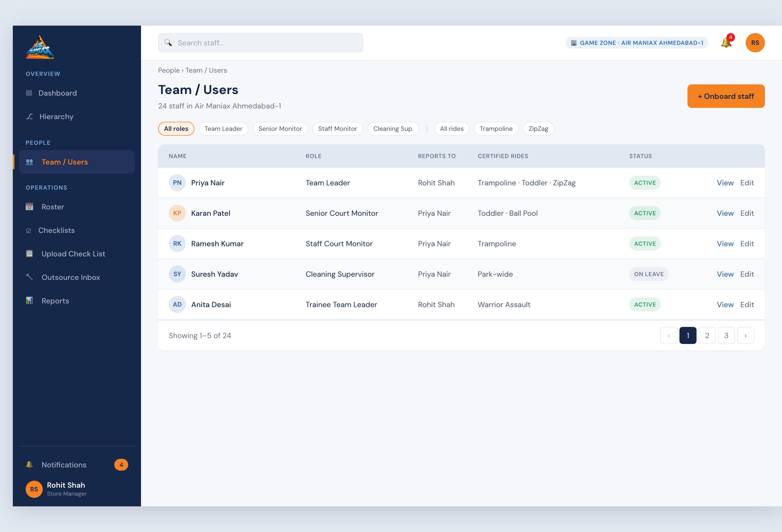
Task: View Anita Desai's profile
Action: pos(725,304)
